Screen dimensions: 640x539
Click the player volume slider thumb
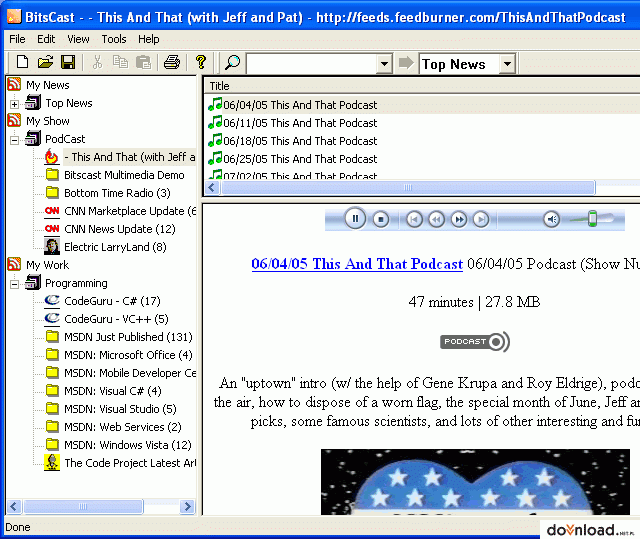point(592,219)
